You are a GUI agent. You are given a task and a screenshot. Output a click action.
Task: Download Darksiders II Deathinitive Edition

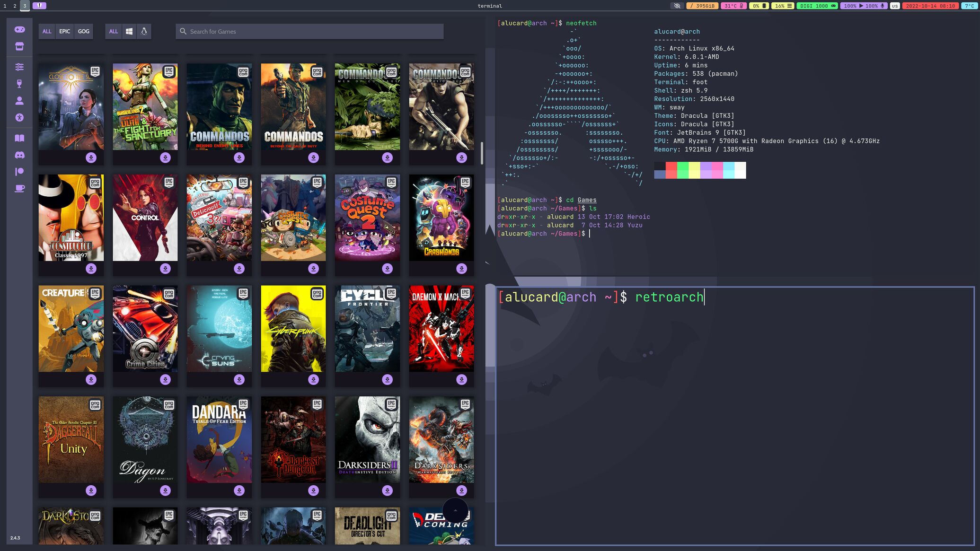coord(388,490)
